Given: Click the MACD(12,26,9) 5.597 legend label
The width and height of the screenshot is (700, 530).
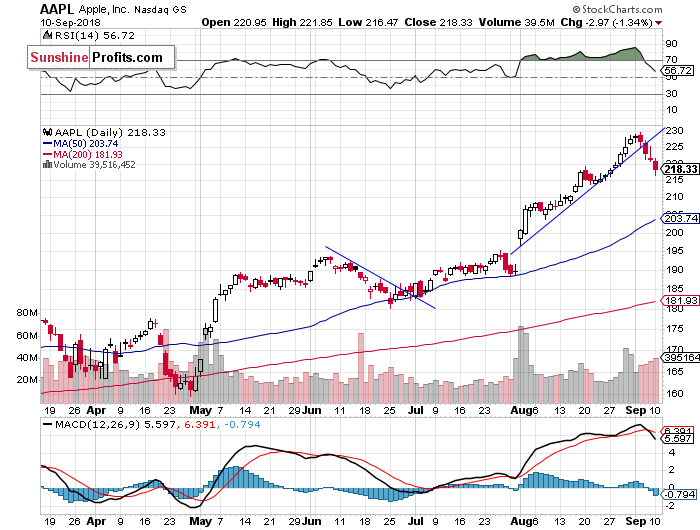Looking at the screenshot, I should pyautogui.click(x=115, y=424).
